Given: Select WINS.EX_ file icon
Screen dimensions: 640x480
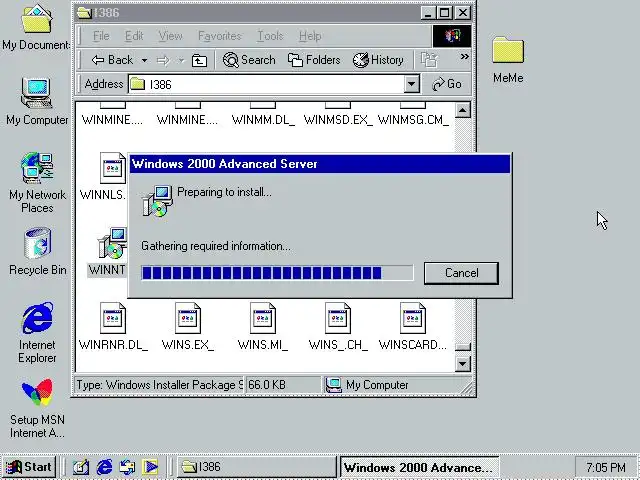Looking at the screenshot, I should coord(188,318).
